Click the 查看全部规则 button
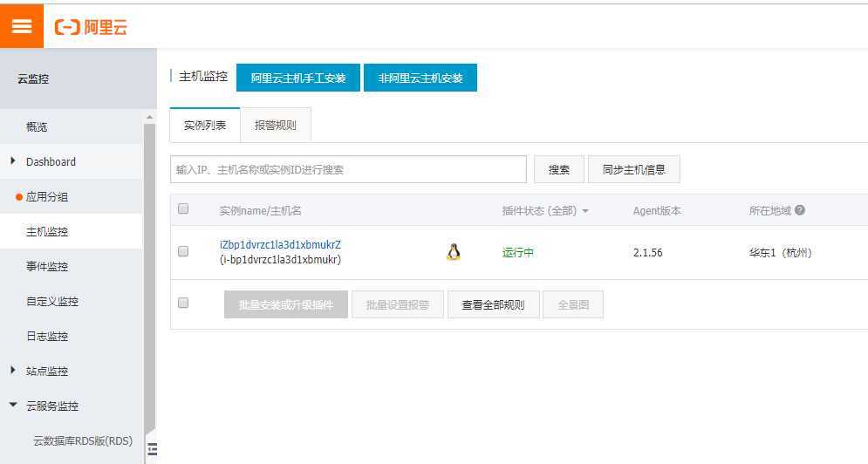The height and width of the screenshot is (464, 868). coord(493,304)
